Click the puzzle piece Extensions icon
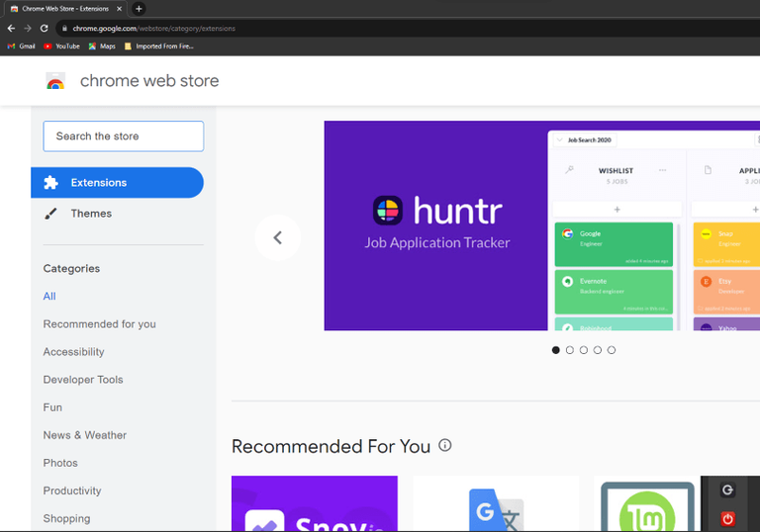Viewport: 760px width, 532px height. [x=50, y=183]
